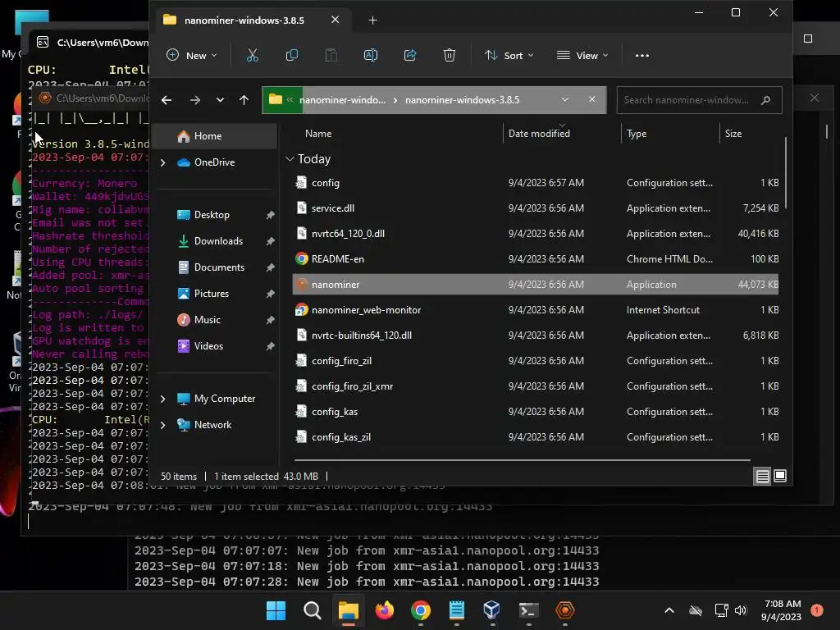Select config_kas_zil file
Viewport: 840px width, 630px height.
click(x=535, y=437)
